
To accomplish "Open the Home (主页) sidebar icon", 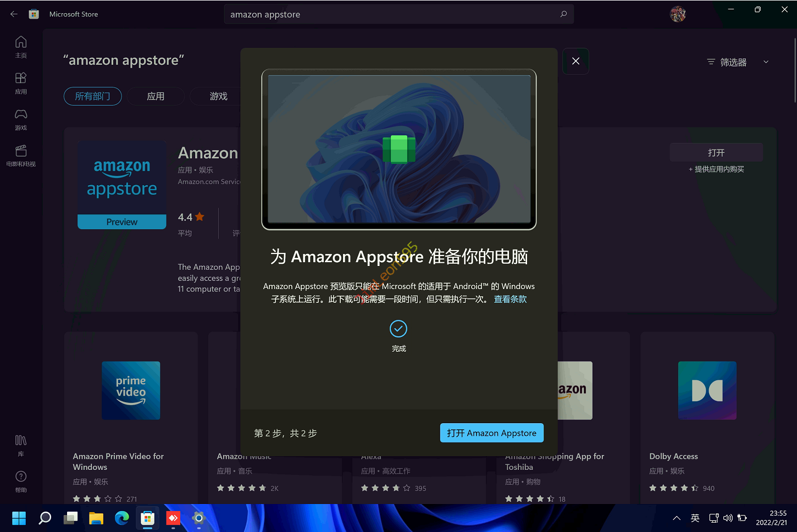I will click(x=21, y=47).
